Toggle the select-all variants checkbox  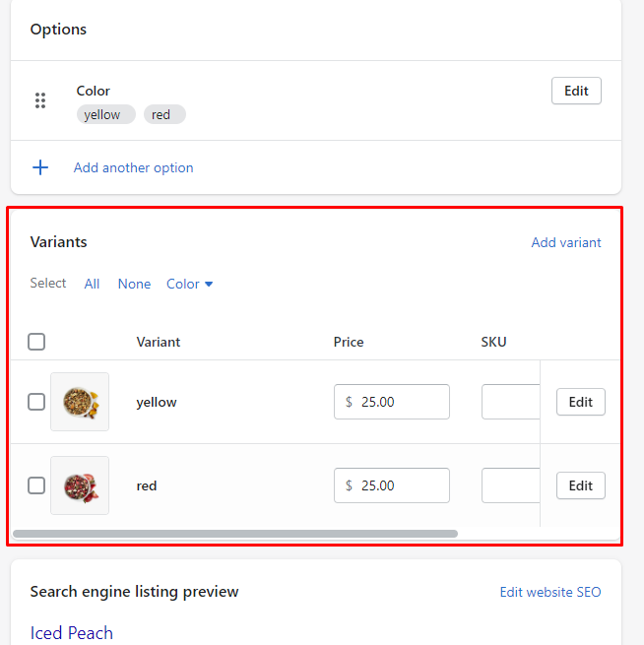pyautogui.click(x=36, y=342)
